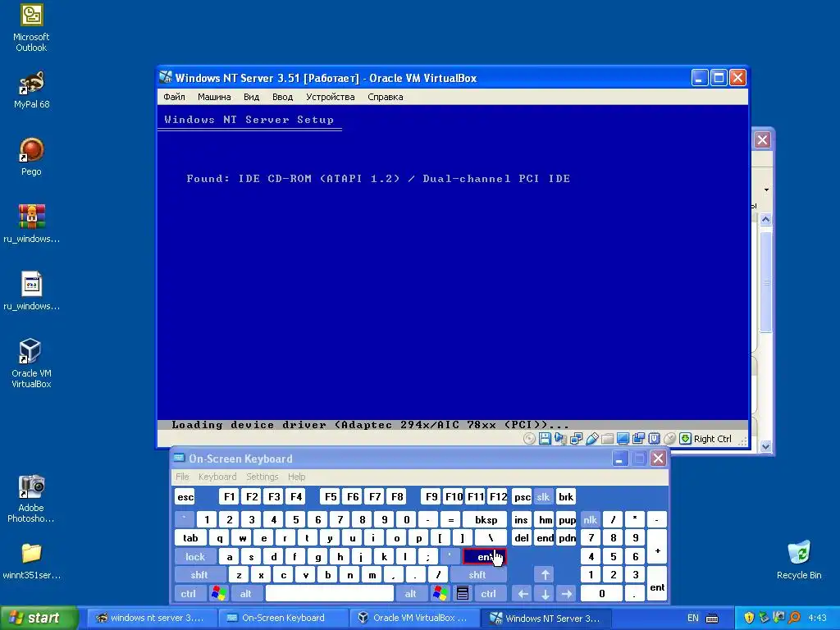
Task: Toggle the nlk num lock key
Action: pos(591,519)
